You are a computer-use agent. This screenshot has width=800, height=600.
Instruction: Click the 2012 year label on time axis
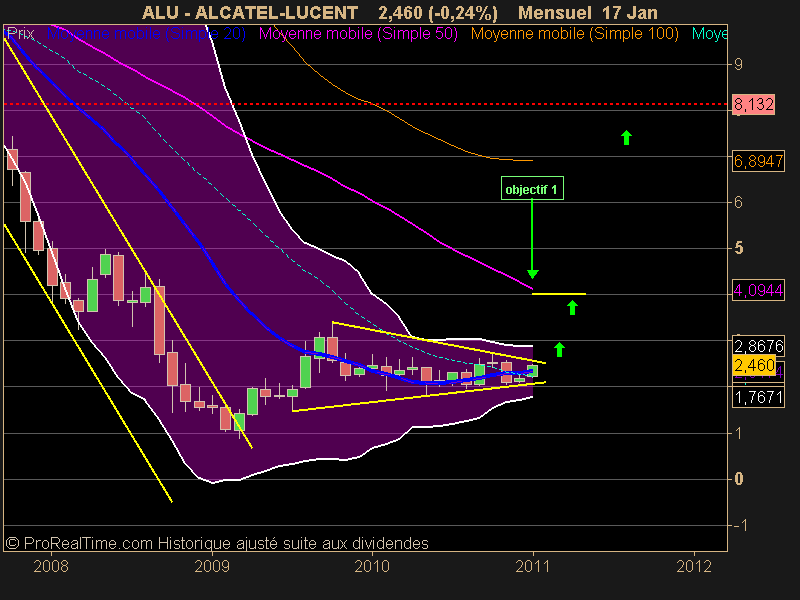694,566
